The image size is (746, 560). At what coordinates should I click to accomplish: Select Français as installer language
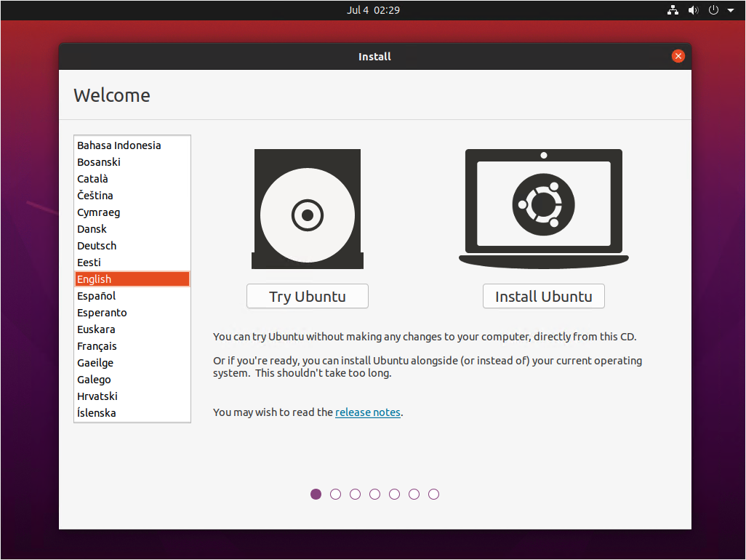[97, 346]
